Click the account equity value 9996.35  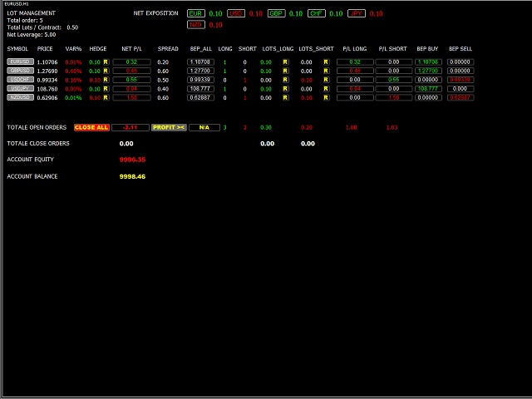(x=132, y=160)
